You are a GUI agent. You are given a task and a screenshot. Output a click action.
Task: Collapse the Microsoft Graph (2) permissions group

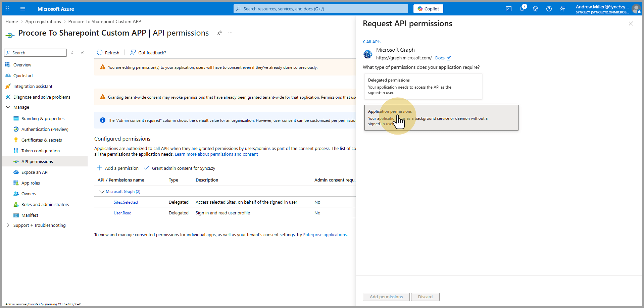click(101, 192)
